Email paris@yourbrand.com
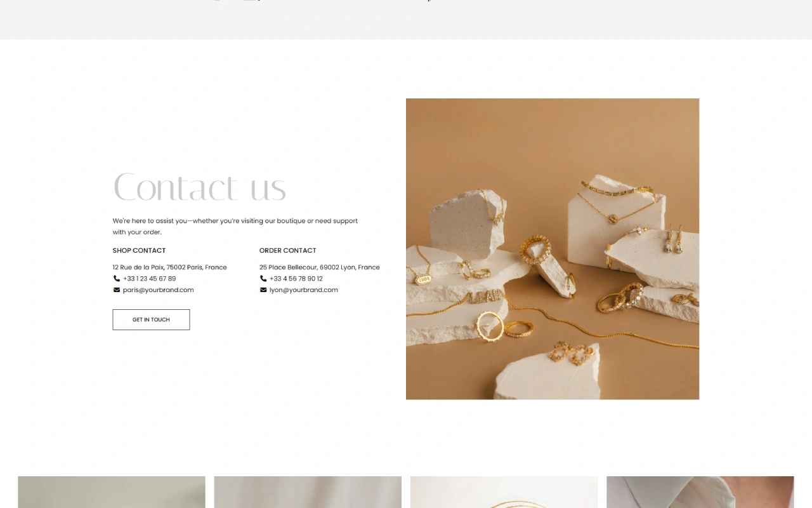812x508 pixels. (x=159, y=290)
